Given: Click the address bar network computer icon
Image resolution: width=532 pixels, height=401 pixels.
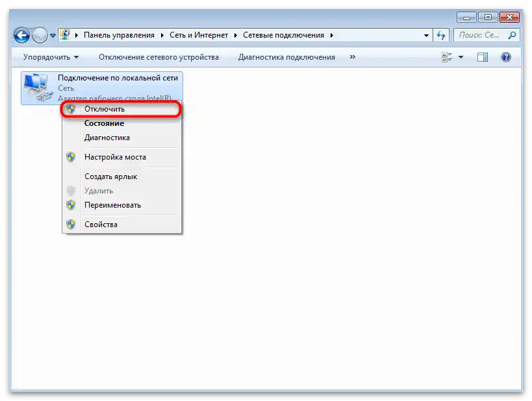Looking at the screenshot, I should [x=65, y=34].
